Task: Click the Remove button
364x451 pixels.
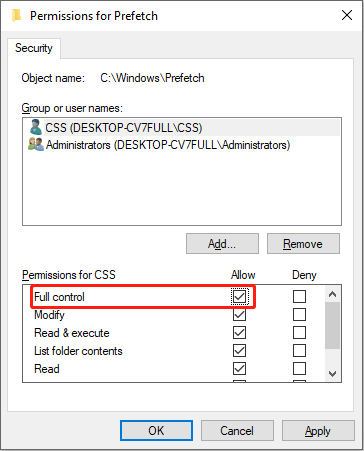Action: (303, 244)
